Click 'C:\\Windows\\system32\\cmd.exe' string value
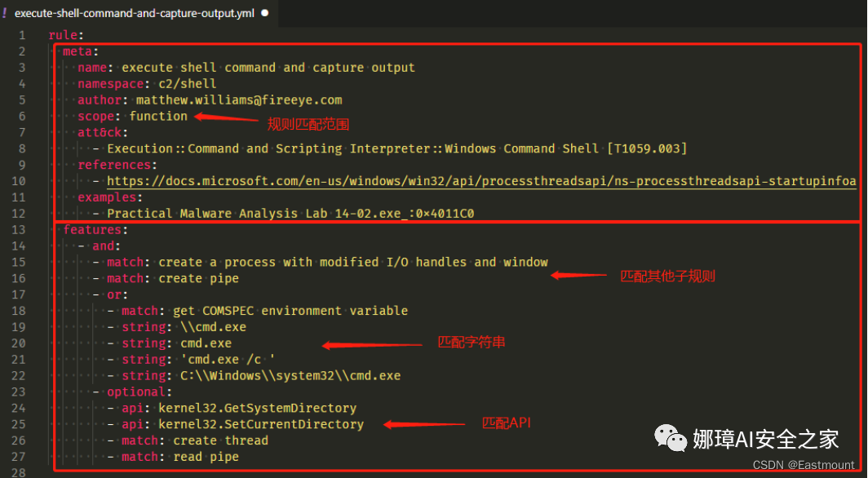This screenshot has width=868, height=478. coord(290,376)
